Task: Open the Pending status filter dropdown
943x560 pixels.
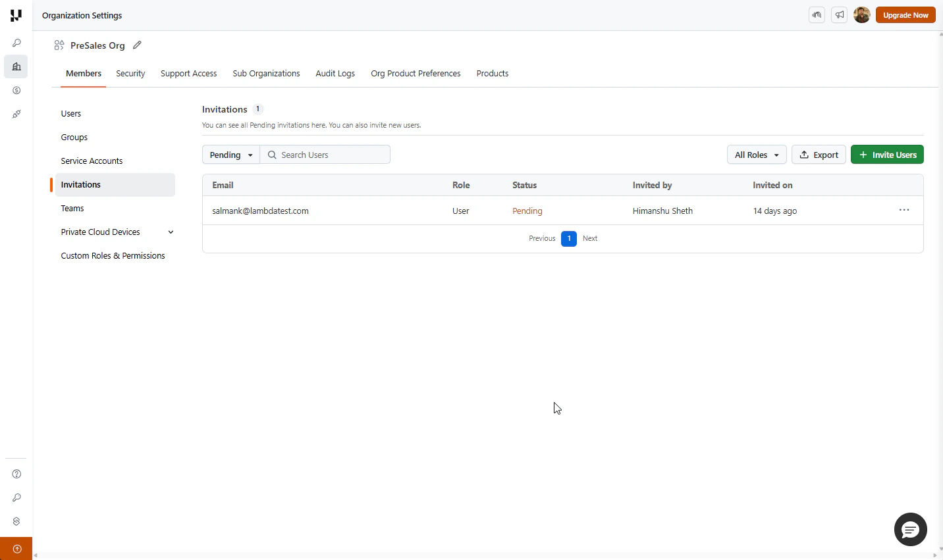Action: pyautogui.click(x=231, y=155)
